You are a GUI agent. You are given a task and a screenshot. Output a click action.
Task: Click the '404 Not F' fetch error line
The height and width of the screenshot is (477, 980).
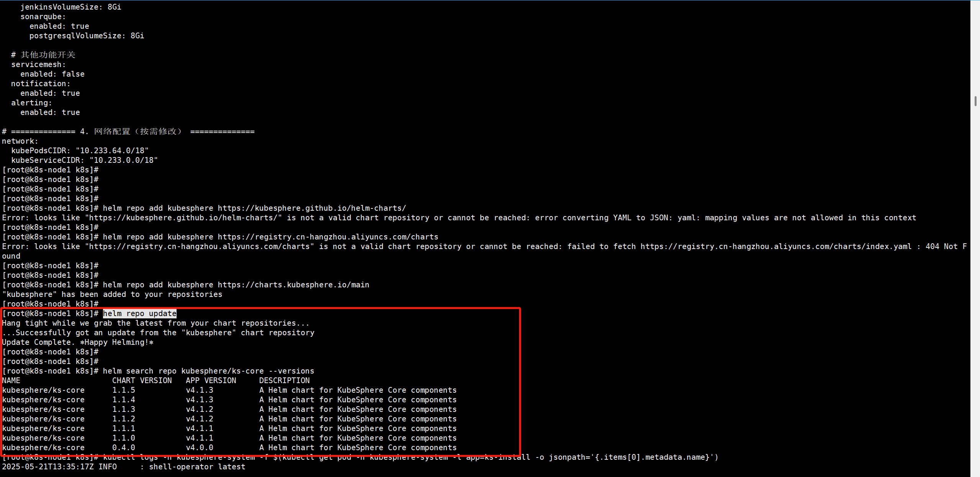pyautogui.click(x=484, y=246)
